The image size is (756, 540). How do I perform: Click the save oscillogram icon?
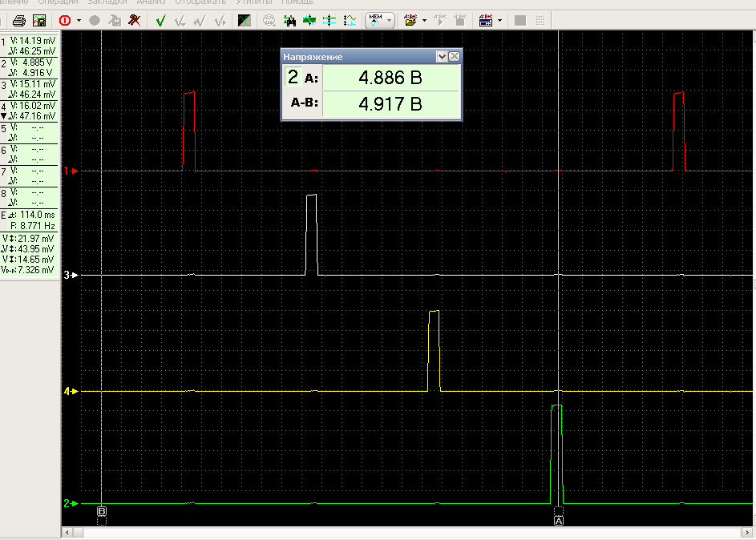[38, 20]
